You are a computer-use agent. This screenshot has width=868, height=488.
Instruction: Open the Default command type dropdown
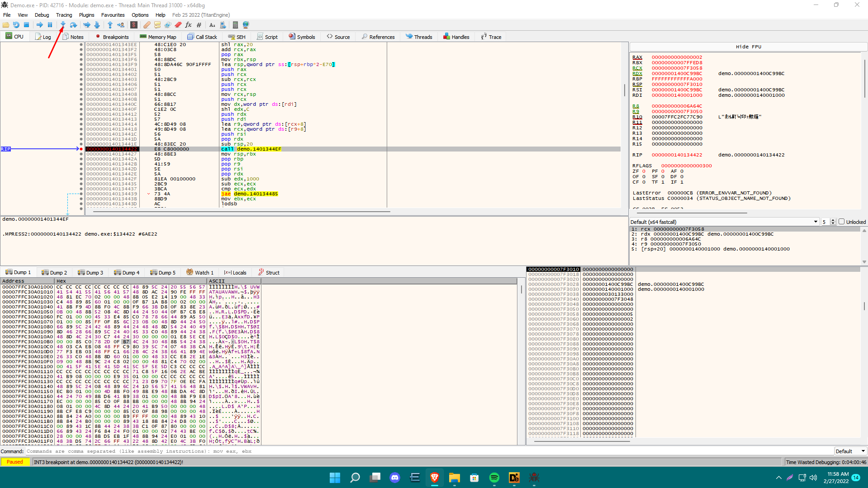tap(850, 451)
